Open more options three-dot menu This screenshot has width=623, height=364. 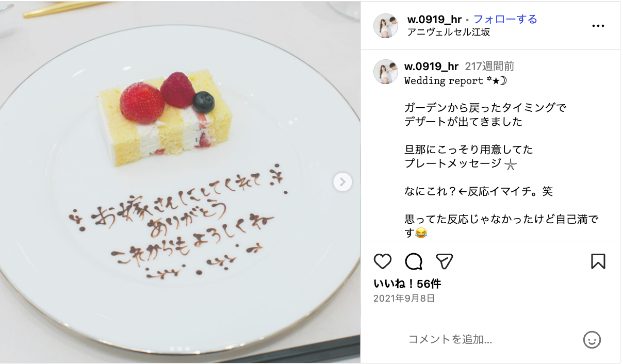tap(598, 26)
